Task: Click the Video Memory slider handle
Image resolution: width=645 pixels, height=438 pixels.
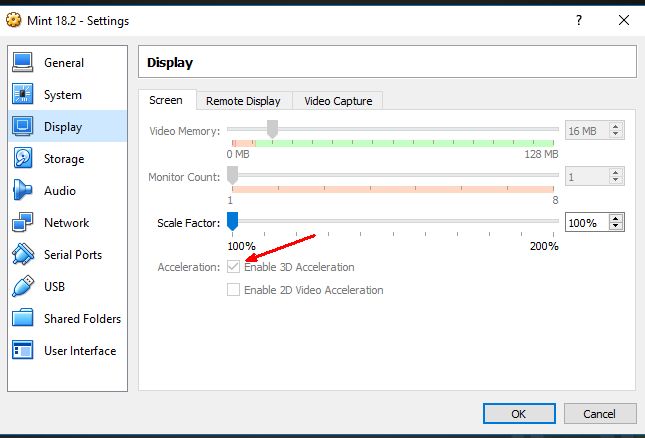Action: click(x=272, y=129)
